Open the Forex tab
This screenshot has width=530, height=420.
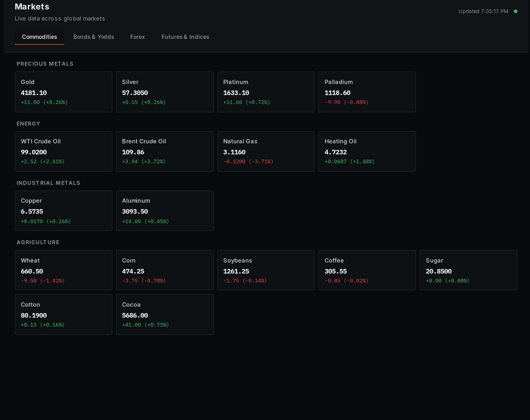click(x=137, y=37)
